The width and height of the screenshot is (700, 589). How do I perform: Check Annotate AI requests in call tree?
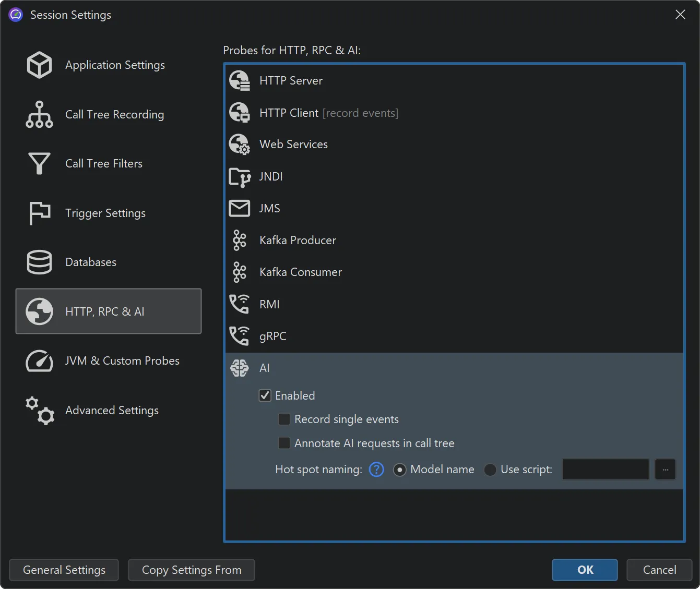point(284,442)
